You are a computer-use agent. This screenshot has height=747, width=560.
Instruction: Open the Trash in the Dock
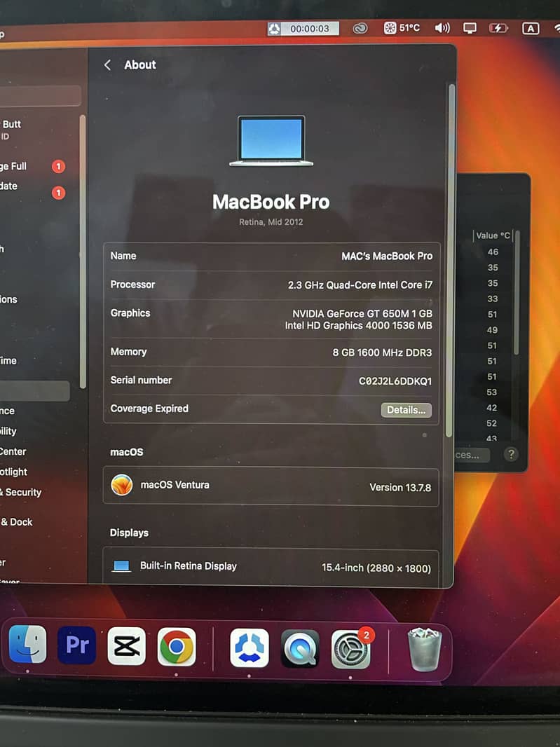click(x=424, y=650)
